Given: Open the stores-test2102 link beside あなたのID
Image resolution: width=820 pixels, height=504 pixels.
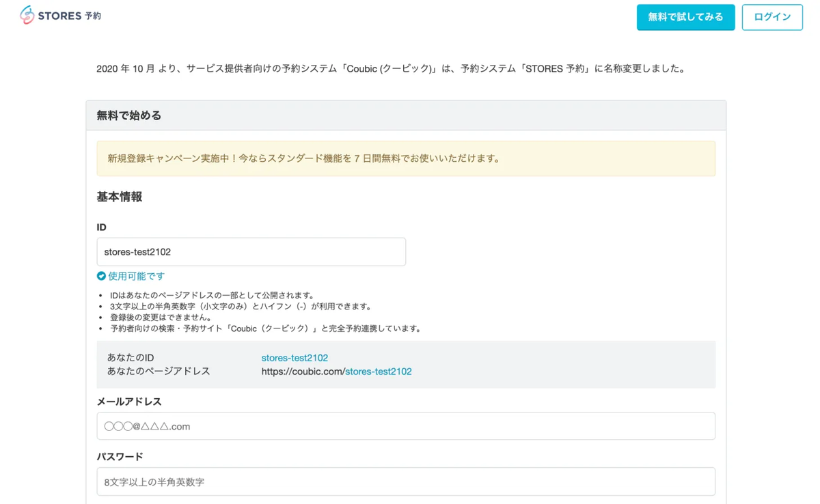Looking at the screenshot, I should [x=295, y=358].
